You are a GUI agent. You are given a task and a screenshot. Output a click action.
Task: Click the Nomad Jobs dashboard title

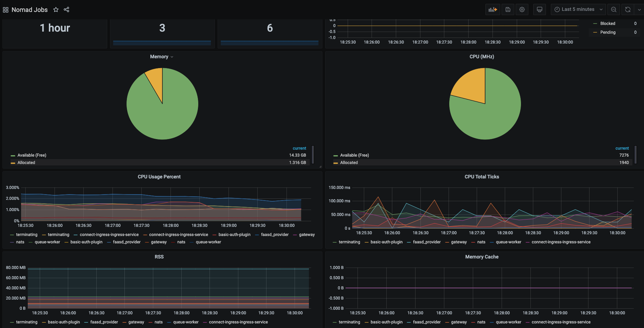(30, 10)
